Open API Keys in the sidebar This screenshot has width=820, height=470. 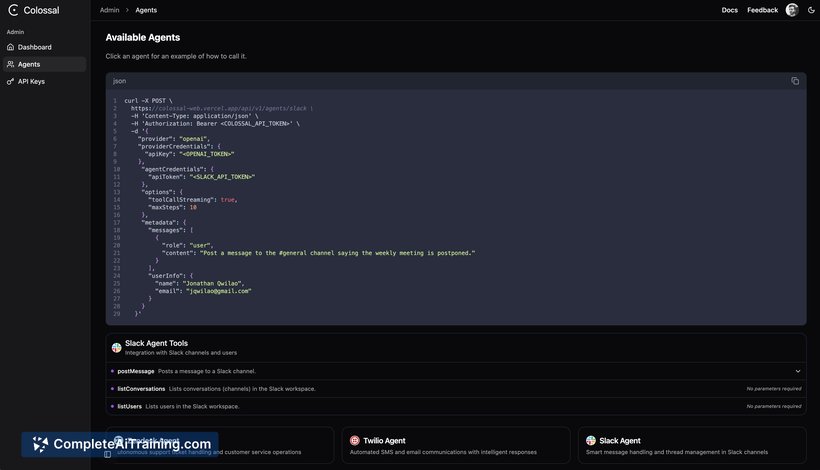coord(44,82)
